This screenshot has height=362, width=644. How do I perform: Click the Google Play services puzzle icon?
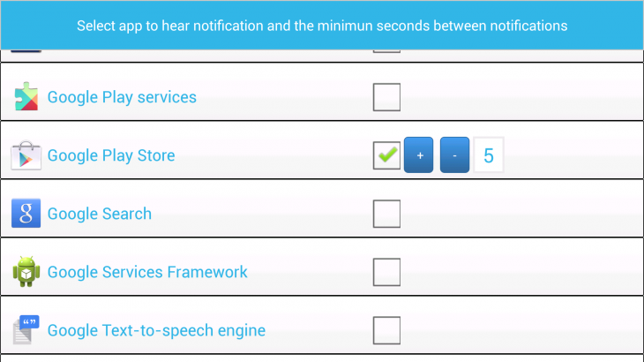coord(26,97)
